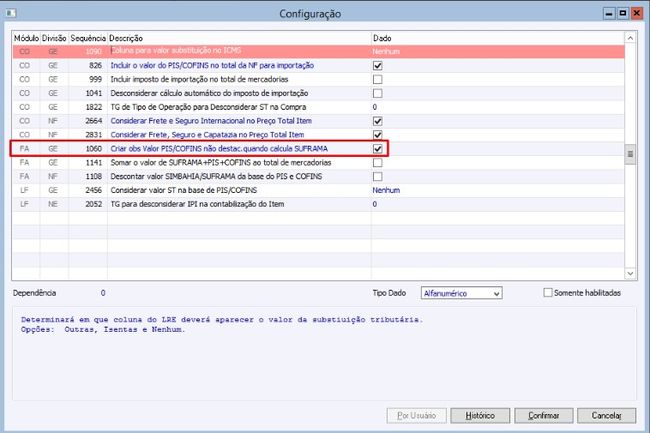
Task: Click the Nenhum value in highlighted row 1090
Action: (x=386, y=51)
